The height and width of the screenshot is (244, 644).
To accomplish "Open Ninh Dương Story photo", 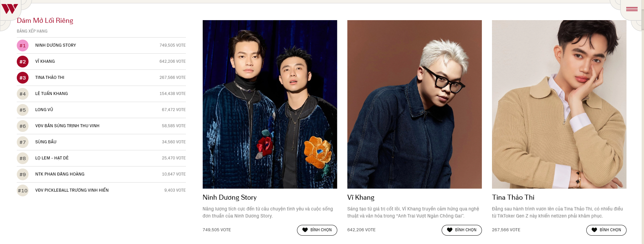I will click(270, 104).
